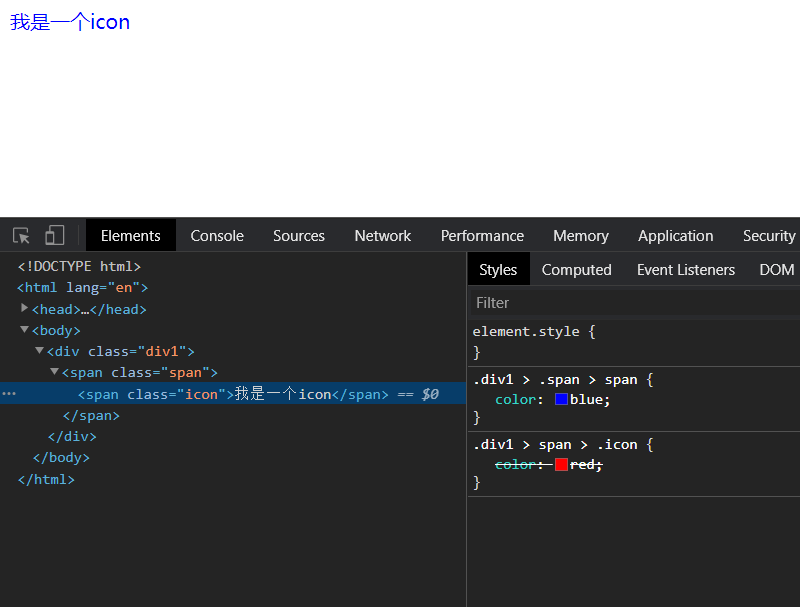Viewport: 800px width, 607px height.
Task: Select the Memory tab
Action: (580, 236)
